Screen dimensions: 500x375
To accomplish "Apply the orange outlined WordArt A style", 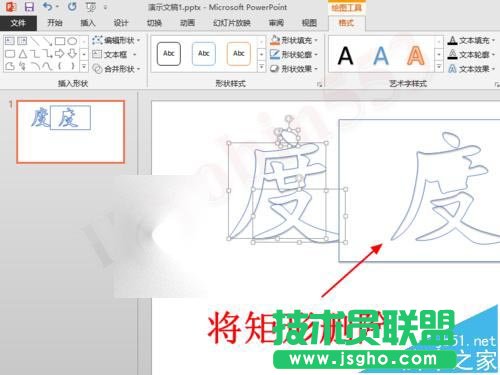I will [416, 56].
